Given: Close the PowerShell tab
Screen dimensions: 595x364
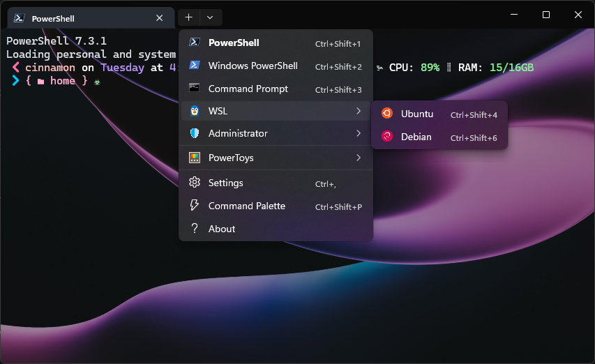Looking at the screenshot, I should (159, 18).
